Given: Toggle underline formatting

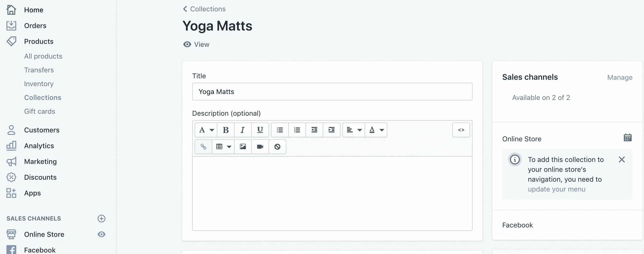Looking at the screenshot, I should (260, 130).
